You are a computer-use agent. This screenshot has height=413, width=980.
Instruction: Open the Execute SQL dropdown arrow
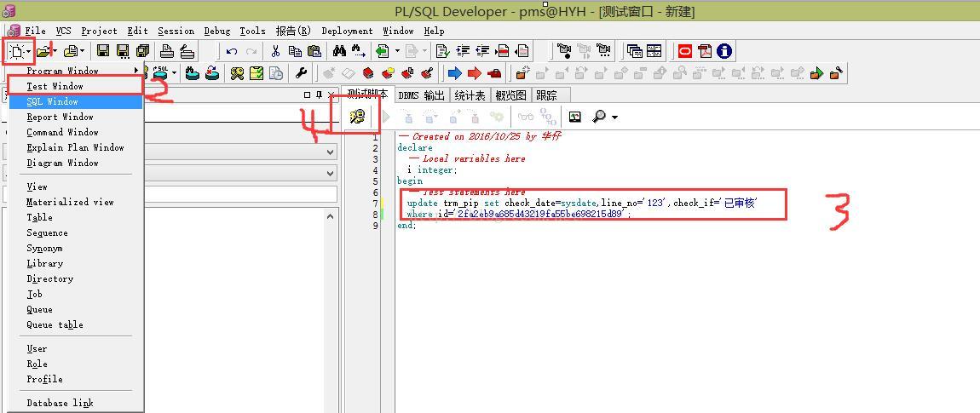[x=173, y=73]
